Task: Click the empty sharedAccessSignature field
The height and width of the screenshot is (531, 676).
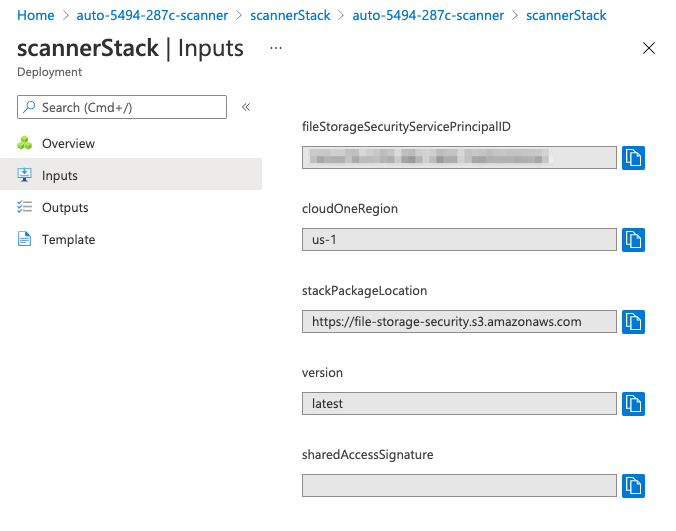Action: (x=459, y=486)
